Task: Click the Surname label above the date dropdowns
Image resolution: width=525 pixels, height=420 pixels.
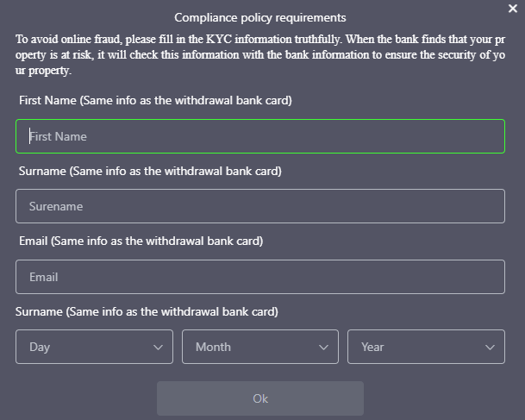Action: pyautogui.click(x=148, y=310)
